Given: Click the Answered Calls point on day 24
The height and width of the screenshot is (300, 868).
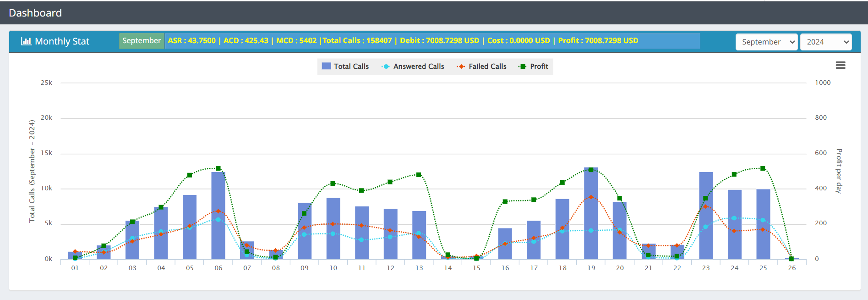Looking at the screenshot, I should pos(734,218).
